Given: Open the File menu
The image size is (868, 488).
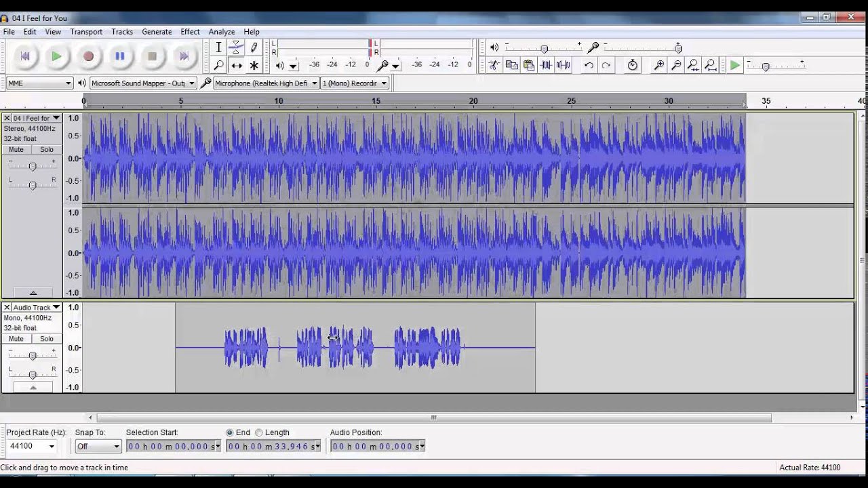Looking at the screenshot, I should point(9,32).
